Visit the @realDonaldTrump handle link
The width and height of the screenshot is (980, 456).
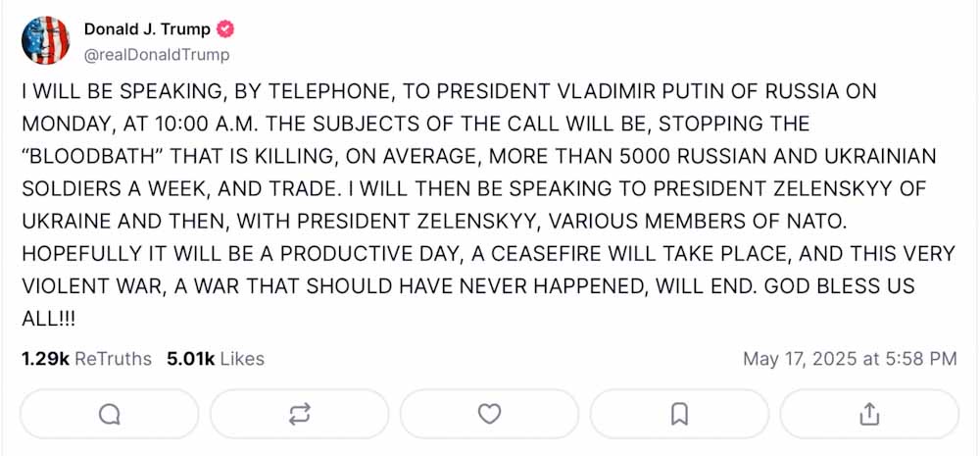pos(157,55)
